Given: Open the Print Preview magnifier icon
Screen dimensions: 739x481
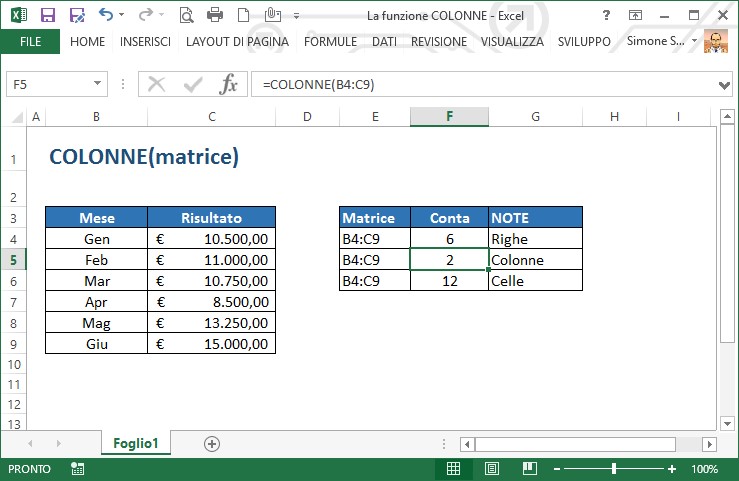Looking at the screenshot, I should point(186,15).
